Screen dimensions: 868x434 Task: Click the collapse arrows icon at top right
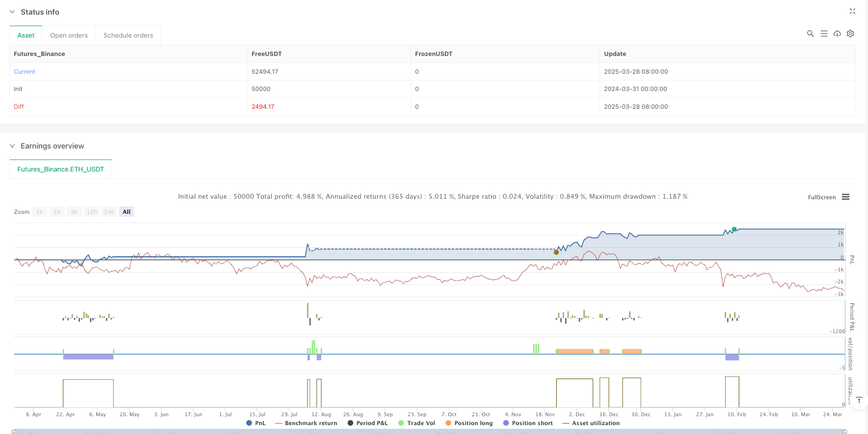point(852,11)
